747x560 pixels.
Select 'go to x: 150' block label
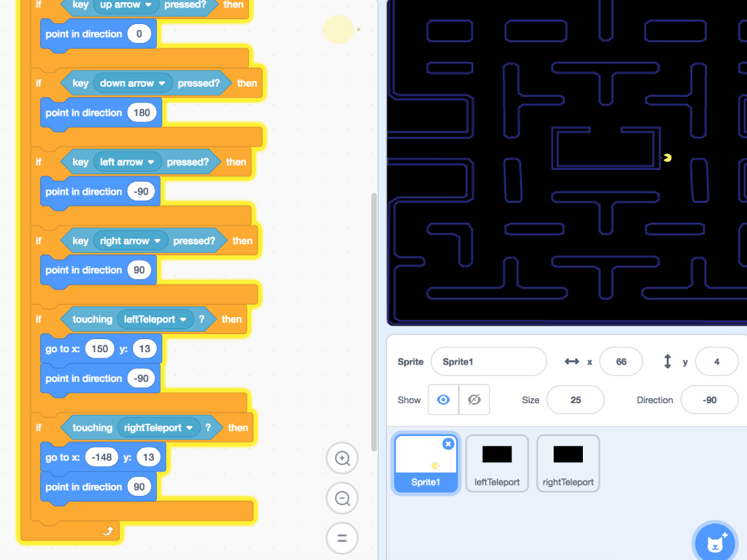point(63,349)
